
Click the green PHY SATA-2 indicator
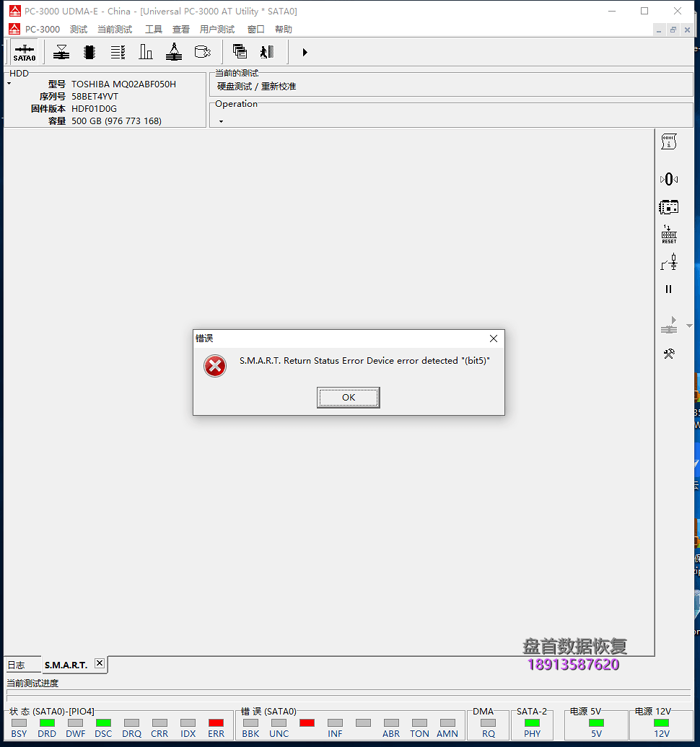tap(532, 722)
